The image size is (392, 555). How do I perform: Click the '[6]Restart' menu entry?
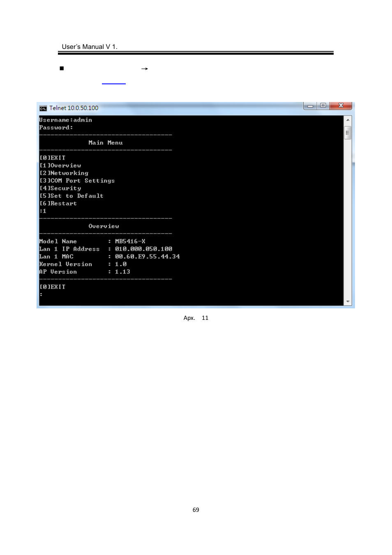[x=58, y=203]
